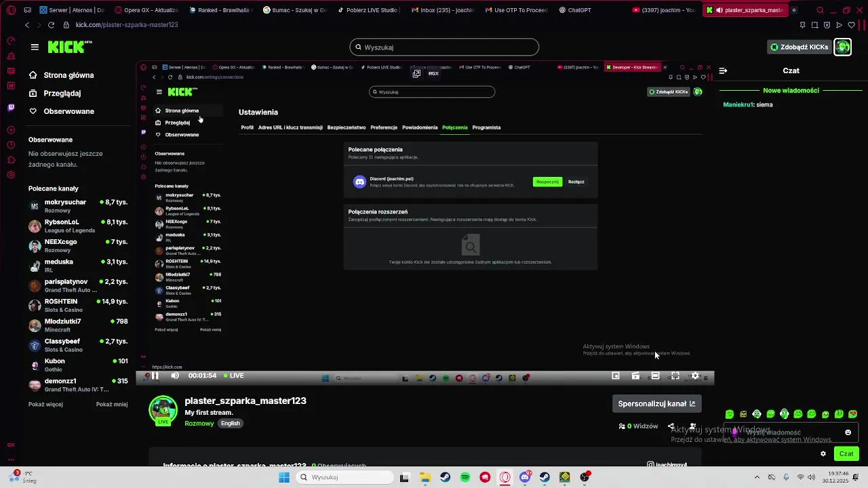
Task: Open NEEXcsgo recommended channel
Action: (78, 245)
